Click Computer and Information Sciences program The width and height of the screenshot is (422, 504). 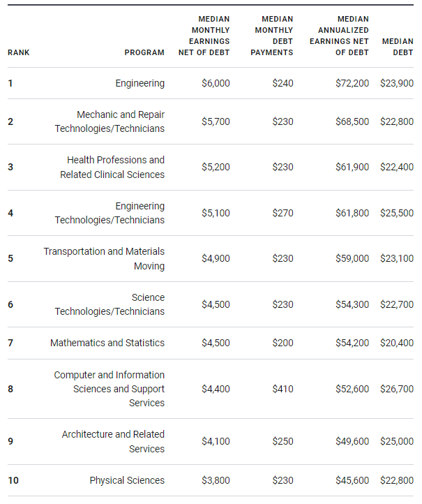point(110,389)
